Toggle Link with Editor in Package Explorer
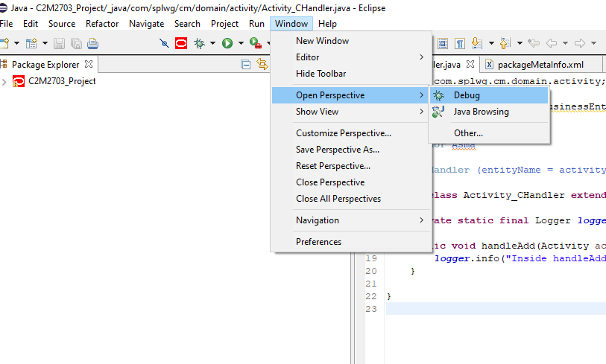The width and height of the screenshot is (606, 364). point(262,64)
